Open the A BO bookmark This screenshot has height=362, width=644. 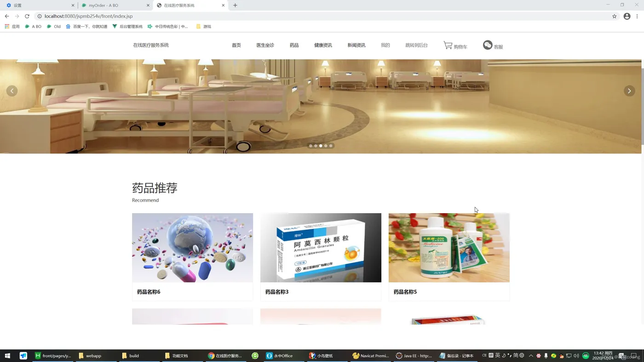coord(33,27)
